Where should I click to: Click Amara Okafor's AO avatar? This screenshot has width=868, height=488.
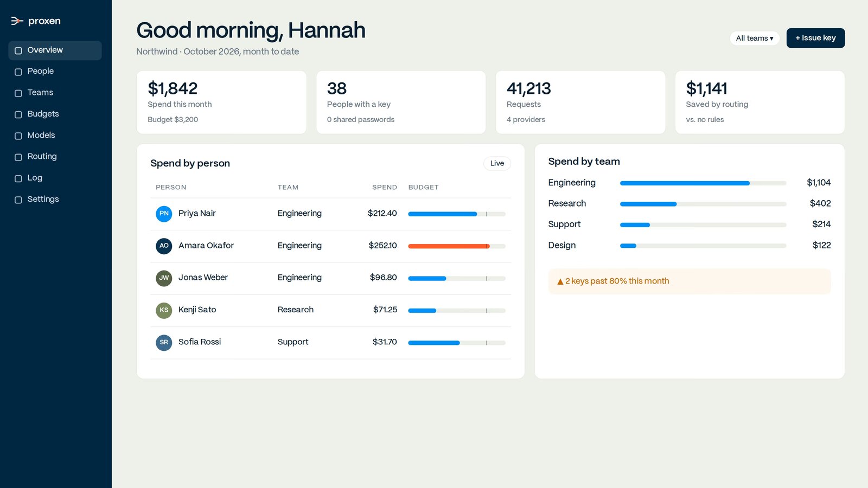click(x=164, y=246)
